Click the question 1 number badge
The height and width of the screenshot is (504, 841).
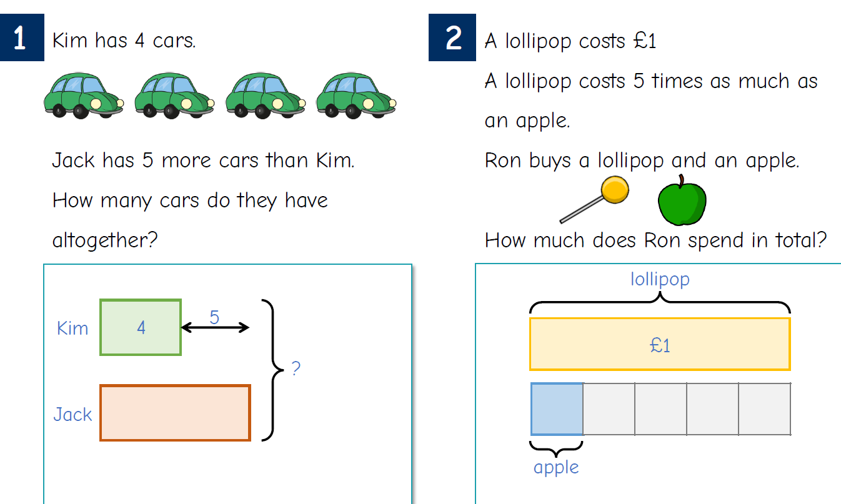(22, 37)
